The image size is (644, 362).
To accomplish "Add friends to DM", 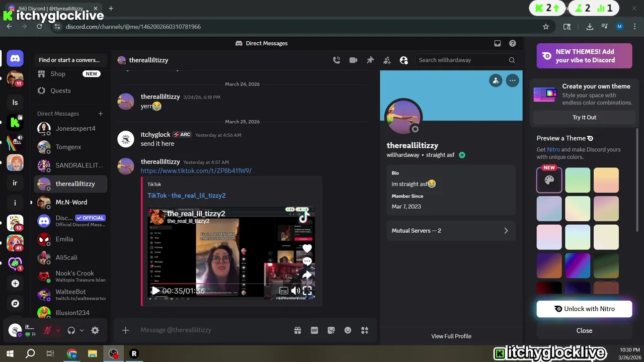I will pyautogui.click(x=387, y=60).
